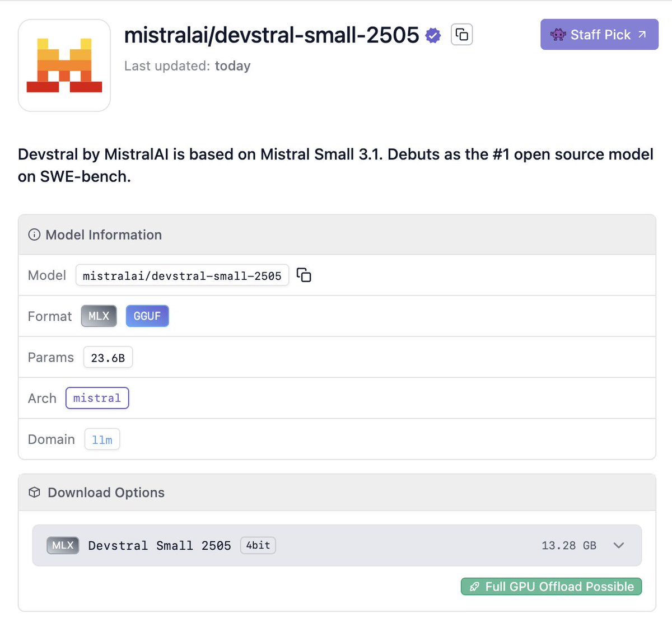This screenshot has height=623, width=672.
Task: Click the robot icon in the Staff Pick button
Action: [x=558, y=34]
